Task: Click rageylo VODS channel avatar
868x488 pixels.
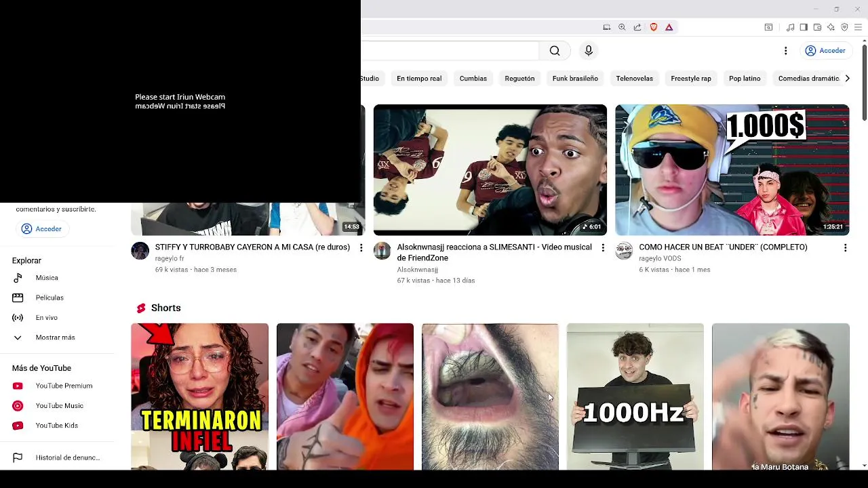Action: click(x=624, y=251)
